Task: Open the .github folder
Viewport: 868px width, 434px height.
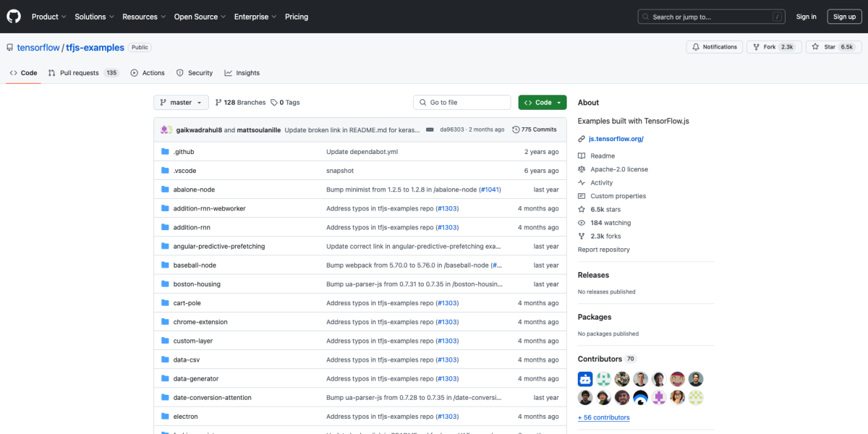Action: pos(184,152)
